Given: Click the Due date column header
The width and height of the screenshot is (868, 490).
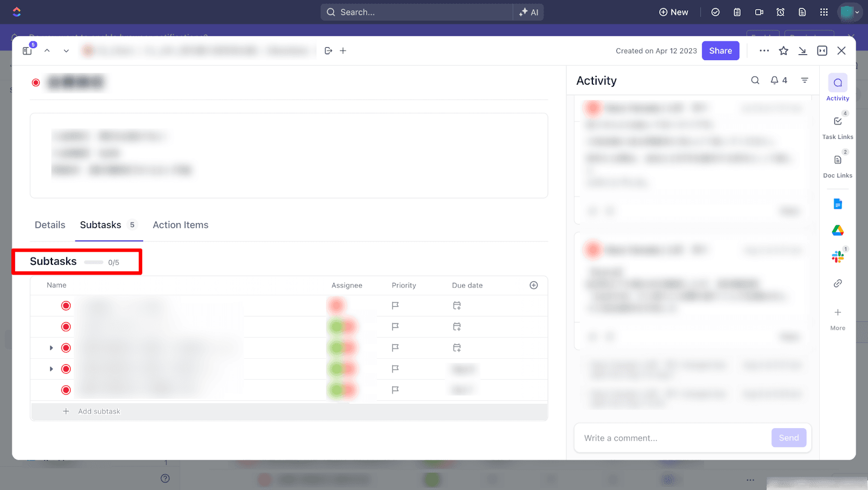Looking at the screenshot, I should coord(467,285).
